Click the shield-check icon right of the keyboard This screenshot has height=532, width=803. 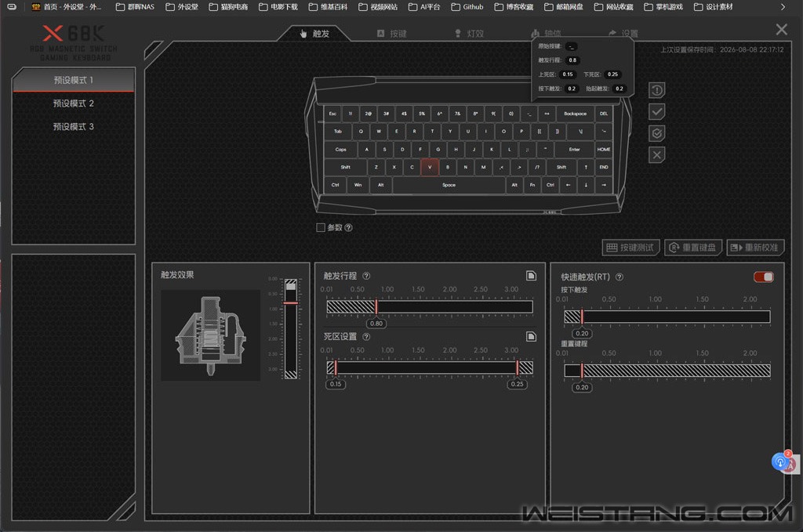[656, 133]
